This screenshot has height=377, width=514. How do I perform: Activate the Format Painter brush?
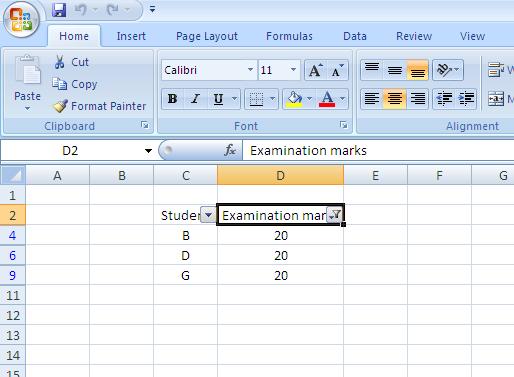tap(60, 106)
